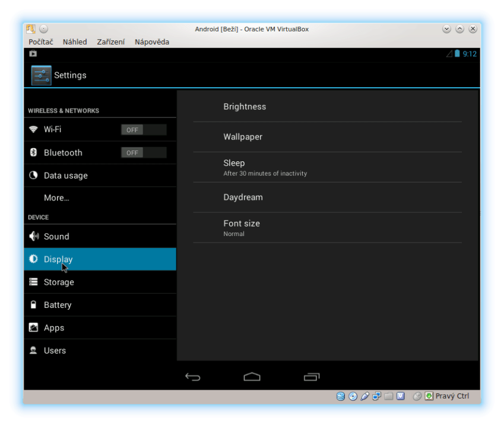This screenshot has height=427, width=504.
Task: Open the Settings app icon in header
Action: (x=41, y=75)
